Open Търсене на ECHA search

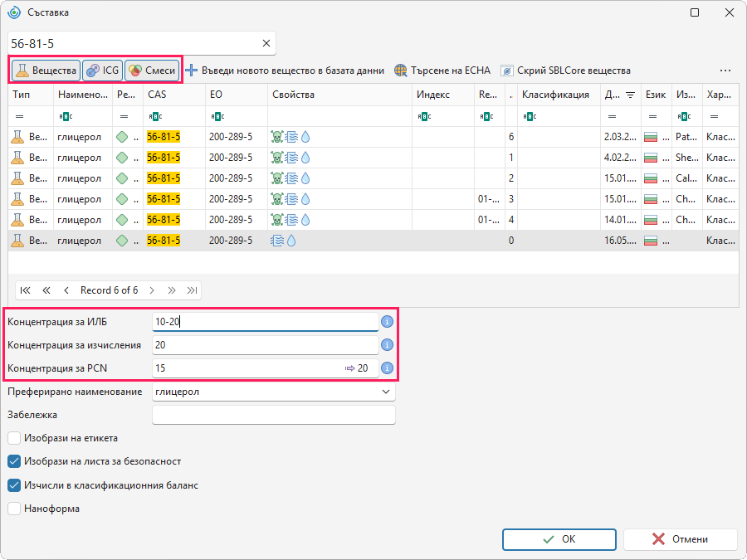442,71
